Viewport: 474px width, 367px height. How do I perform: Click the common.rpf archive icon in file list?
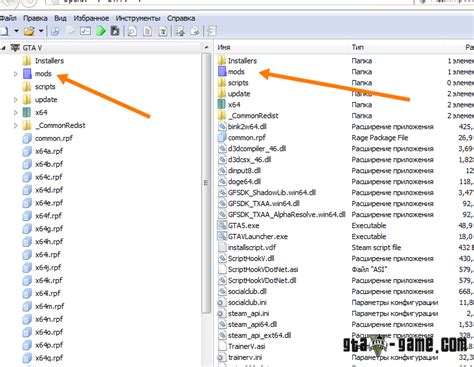pos(222,137)
